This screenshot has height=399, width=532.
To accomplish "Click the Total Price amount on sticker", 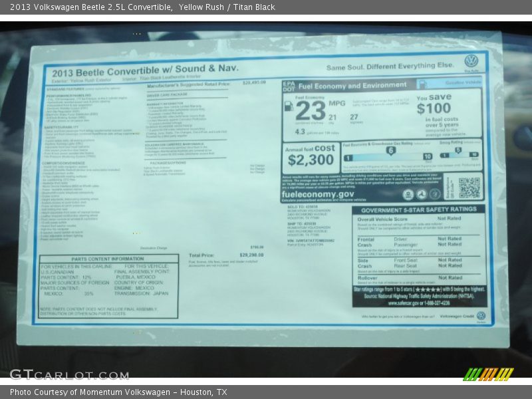I will pyautogui.click(x=251, y=255).
